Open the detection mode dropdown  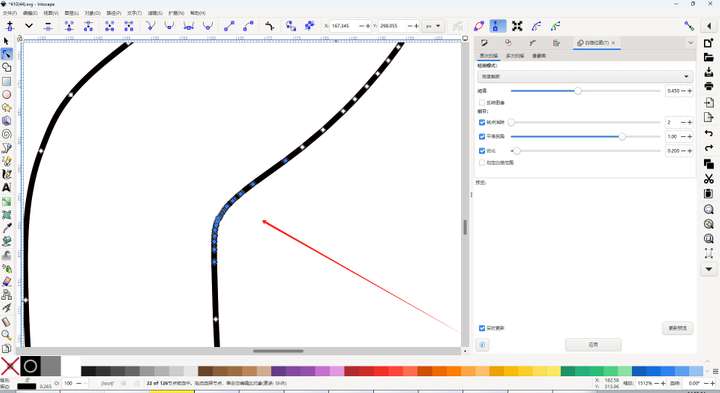585,77
